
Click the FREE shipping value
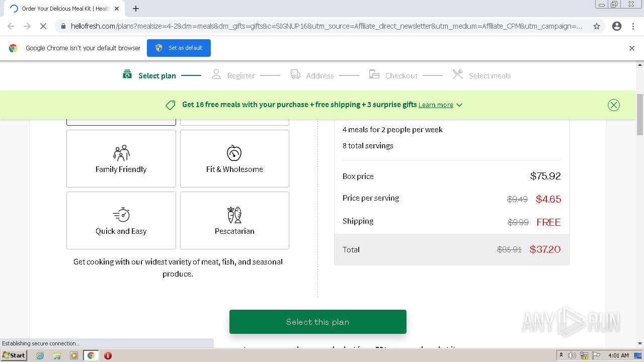click(x=548, y=222)
